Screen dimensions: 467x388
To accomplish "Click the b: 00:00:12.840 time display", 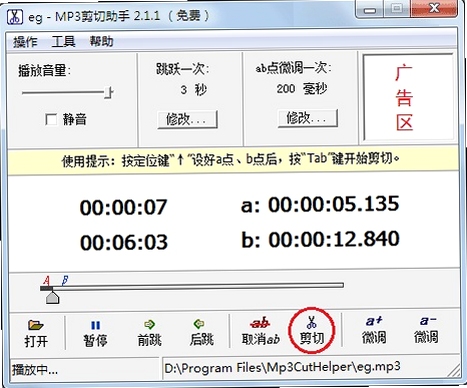I will [x=320, y=239].
